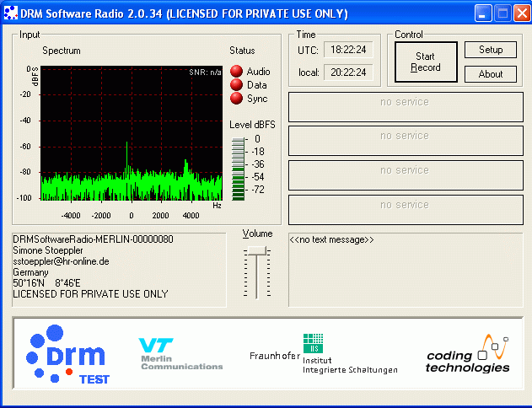Click the Level dBFS meter bar
Screen dimensions: 532x408
(x=238, y=169)
